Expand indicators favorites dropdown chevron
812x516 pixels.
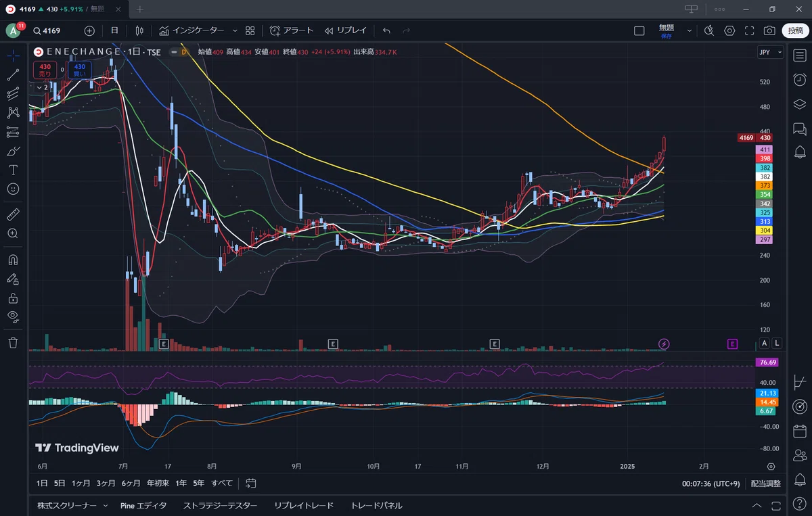point(235,30)
